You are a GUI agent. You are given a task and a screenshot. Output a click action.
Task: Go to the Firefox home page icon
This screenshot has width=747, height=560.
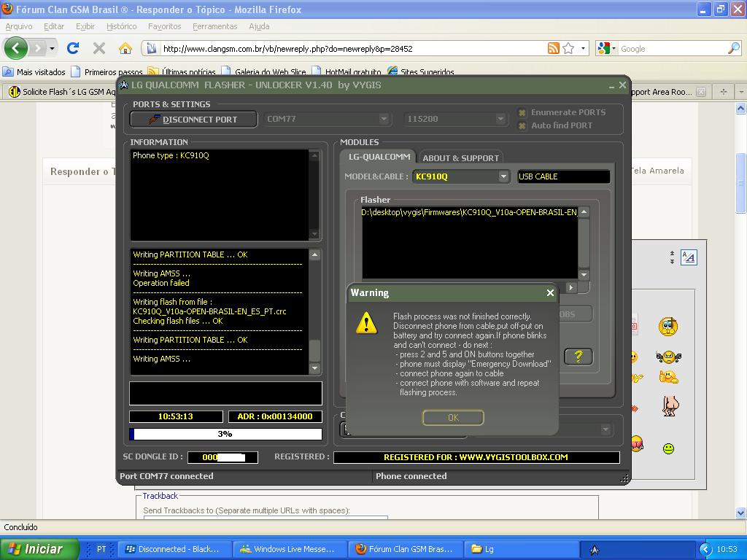pyautogui.click(x=125, y=48)
